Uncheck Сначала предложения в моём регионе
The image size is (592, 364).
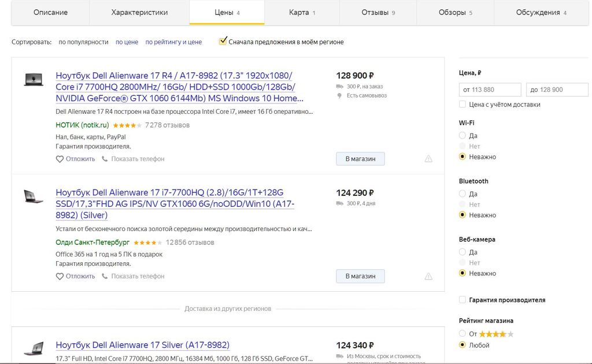(223, 41)
